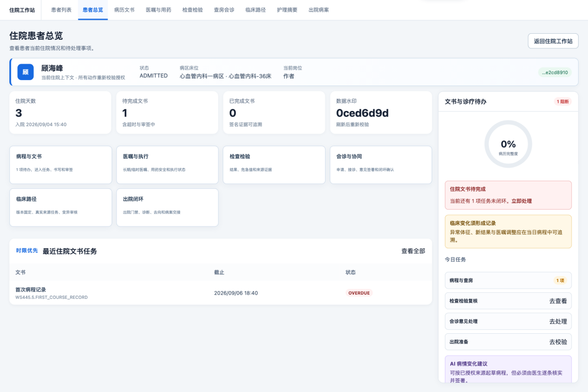Open the 病程与文书 card
This screenshot has height=392, width=588.
point(61,164)
